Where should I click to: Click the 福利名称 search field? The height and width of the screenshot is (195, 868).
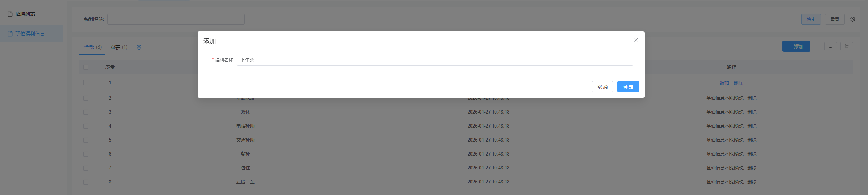[176, 19]
